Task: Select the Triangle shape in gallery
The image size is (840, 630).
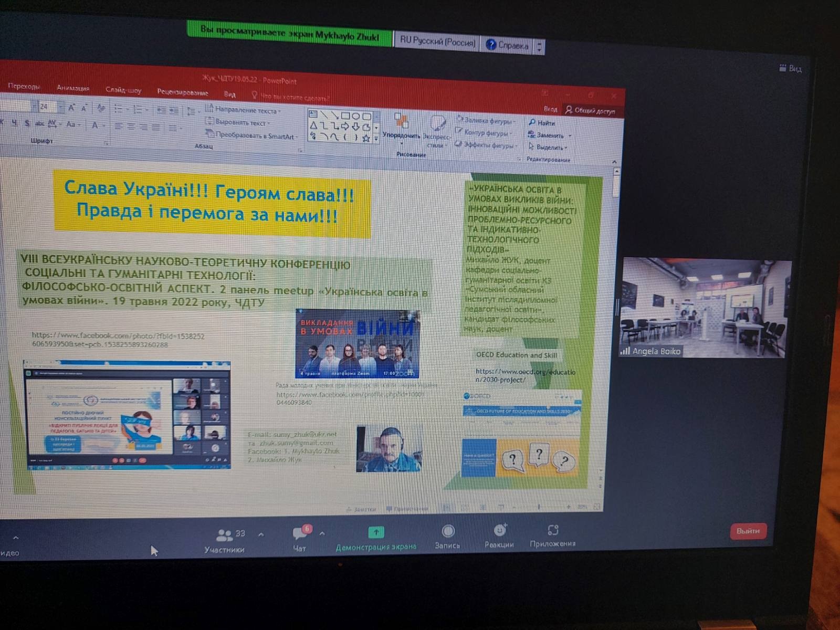Action: tap(313, 126)
